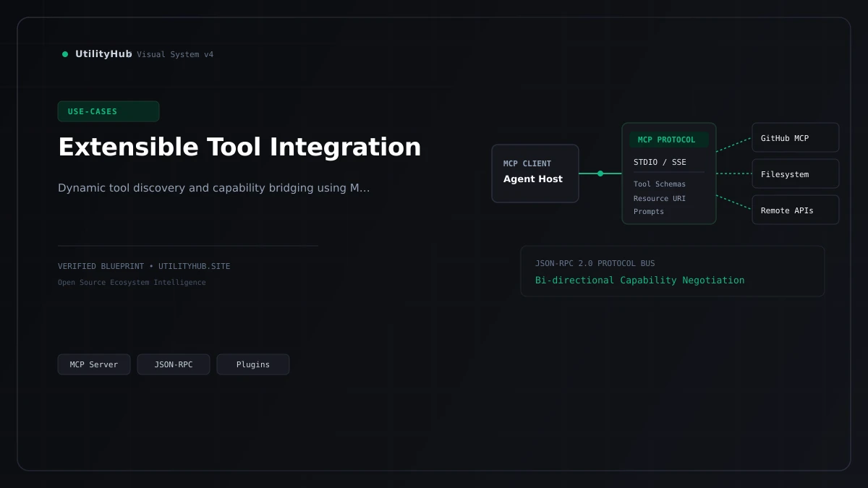Click the VERIFIED BLUEPRINT • UTILITYHUB.SITE text
868x488 pixels.
144,266
